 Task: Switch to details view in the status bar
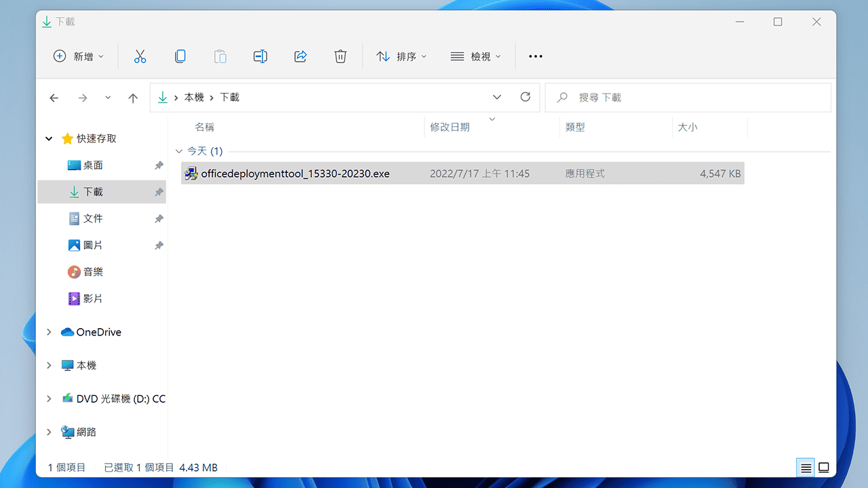tap(805, 467)
